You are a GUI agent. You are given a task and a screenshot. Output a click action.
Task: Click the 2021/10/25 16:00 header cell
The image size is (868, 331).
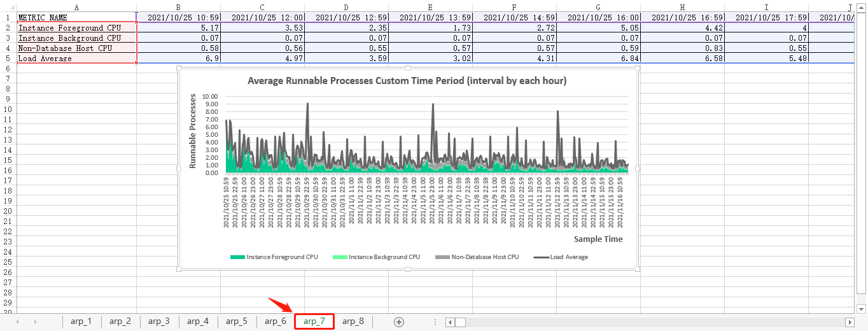[598, 18]
